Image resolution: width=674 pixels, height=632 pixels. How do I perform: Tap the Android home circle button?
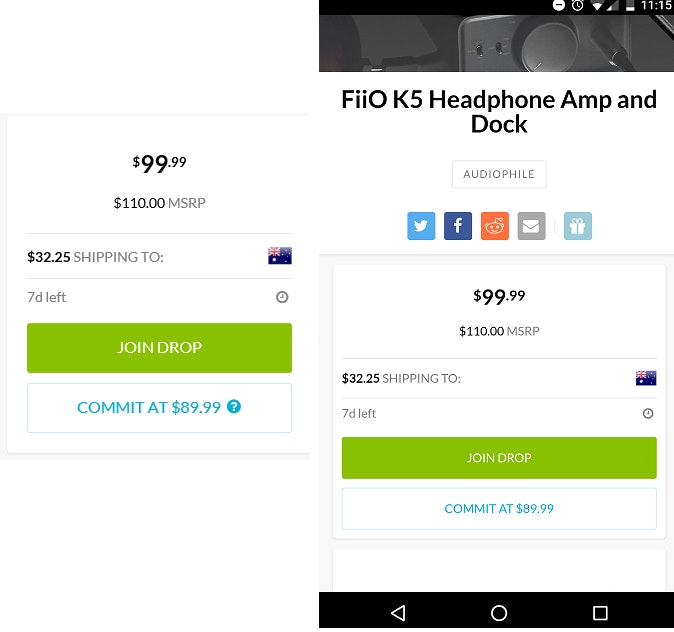coord(499,612)
